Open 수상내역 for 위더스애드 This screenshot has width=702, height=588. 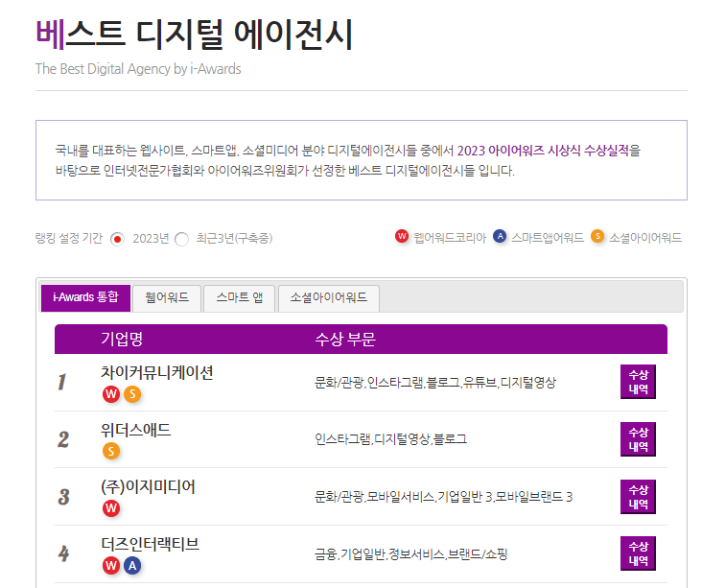(638, 439)
